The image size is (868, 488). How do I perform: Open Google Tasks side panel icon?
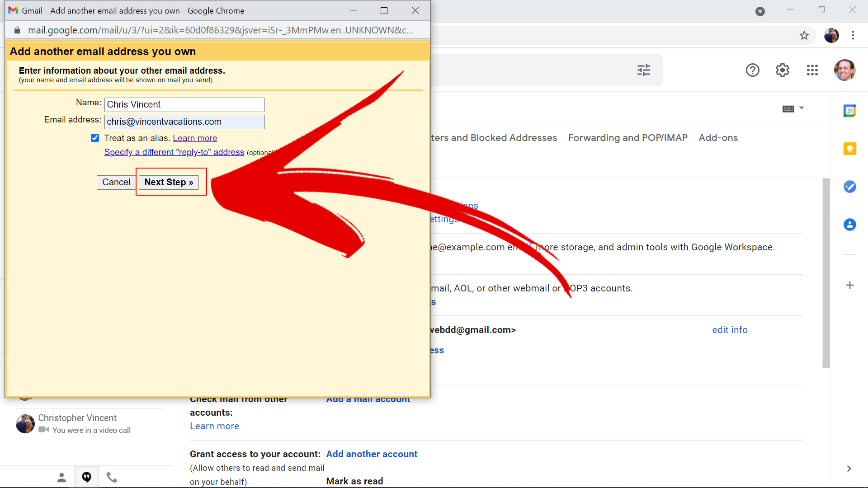pyautogui.click(x=850, y=187)
